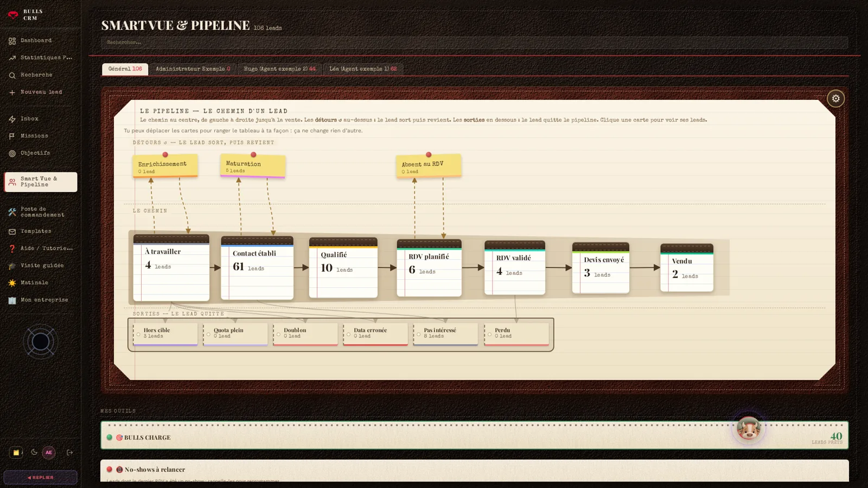
Task: Click the Recherche magnifier icon in sidebar
Action: 12,75
